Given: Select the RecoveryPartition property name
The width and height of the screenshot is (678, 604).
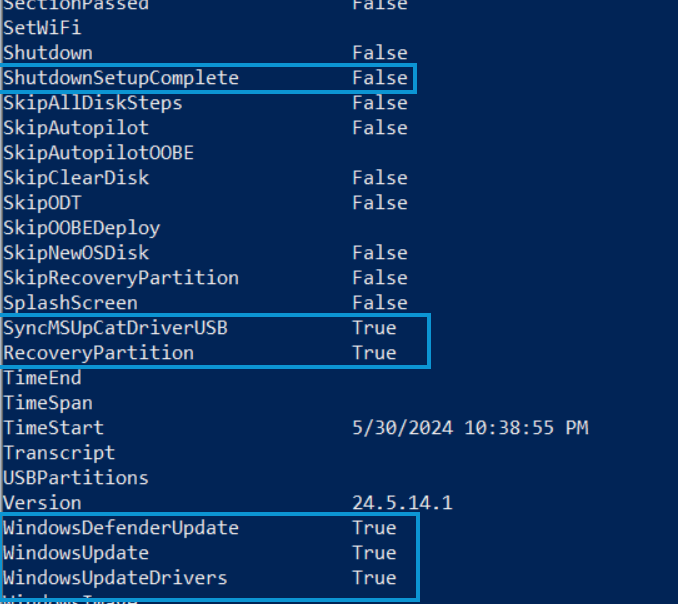Looking at the screenshot, I should point(98,353).
